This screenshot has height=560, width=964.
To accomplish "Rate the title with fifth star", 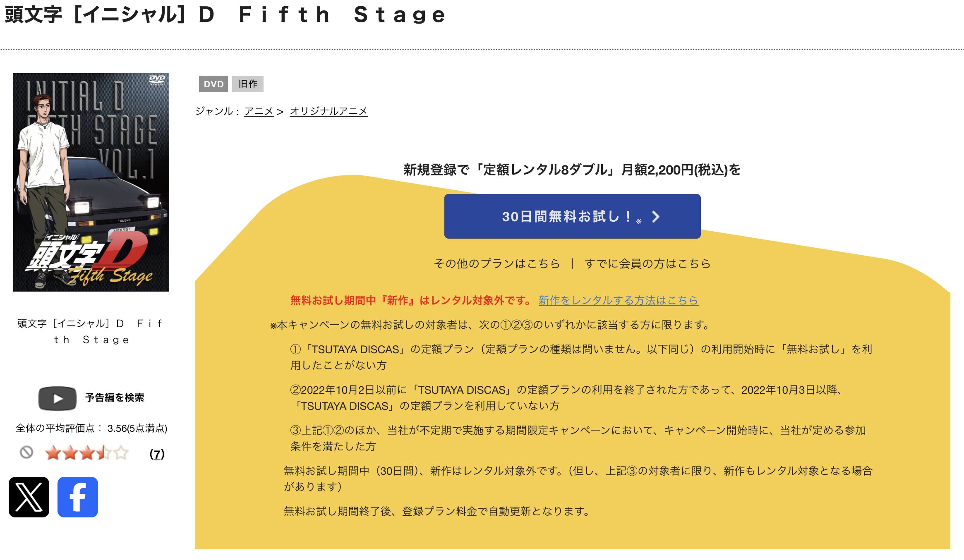I will 121,453.
